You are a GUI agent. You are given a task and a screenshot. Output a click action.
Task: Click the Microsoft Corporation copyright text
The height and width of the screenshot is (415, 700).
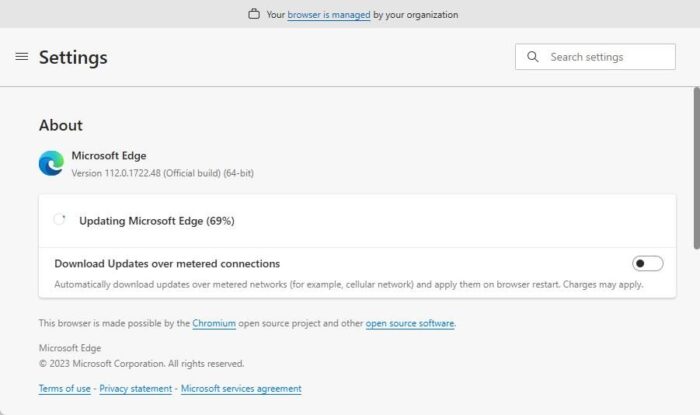[141, 363]
